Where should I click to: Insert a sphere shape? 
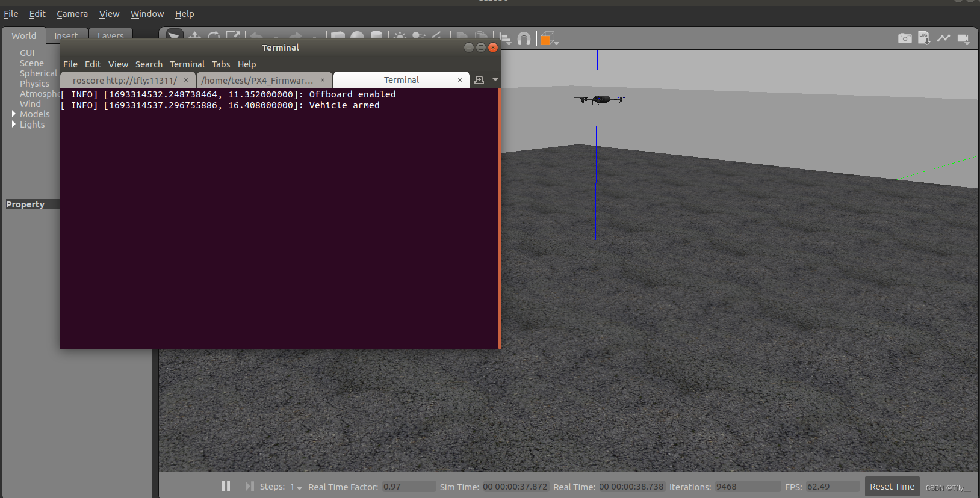pos(358,36)
